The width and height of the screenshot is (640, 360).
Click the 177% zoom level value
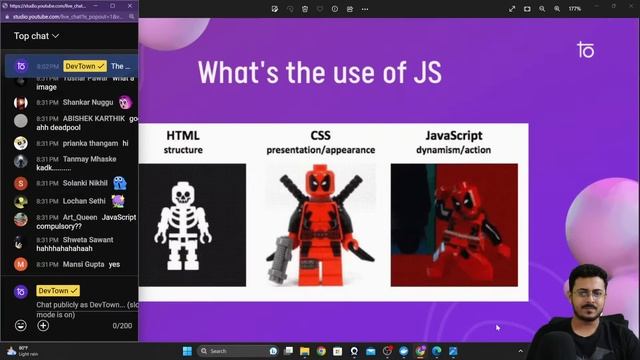[575, 9]
